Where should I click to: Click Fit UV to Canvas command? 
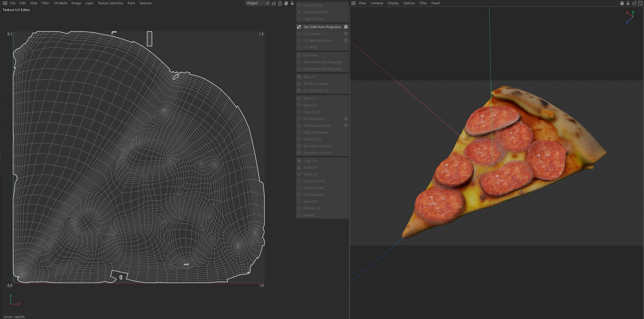316,84
